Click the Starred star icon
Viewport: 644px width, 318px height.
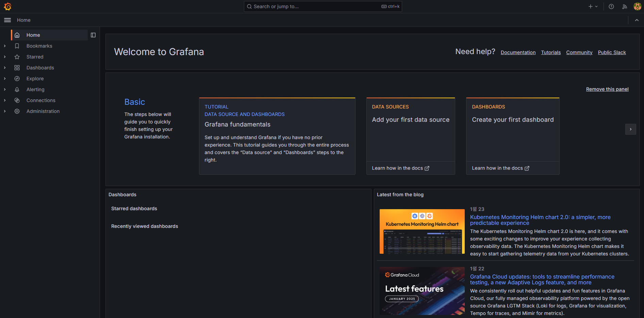[x=17, y=57]
